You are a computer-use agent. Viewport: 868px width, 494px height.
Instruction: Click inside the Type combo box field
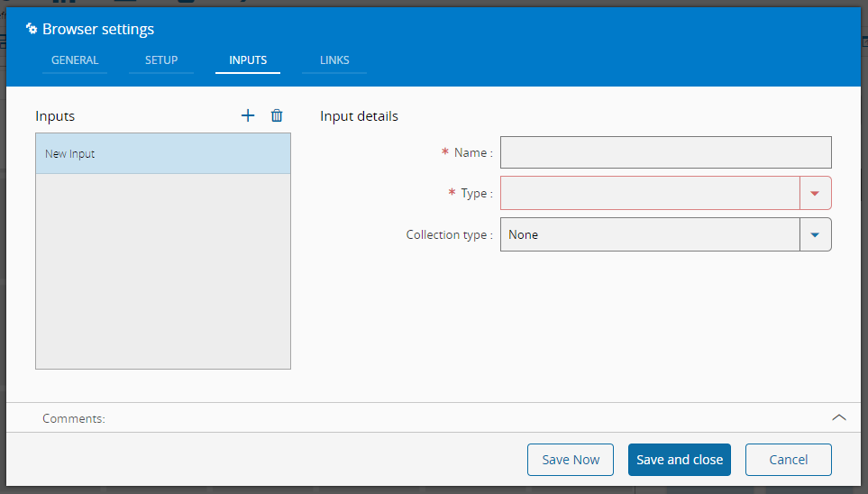650,193
